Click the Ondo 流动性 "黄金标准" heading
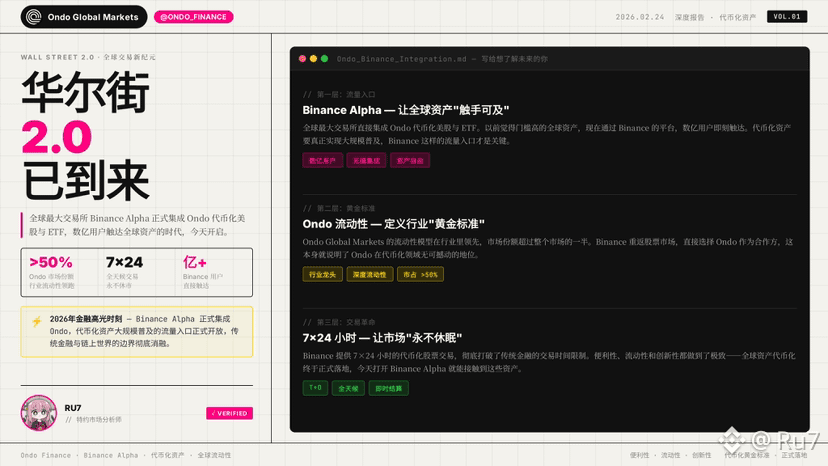This screenshot has height=466, width=828. coord(393,224)
